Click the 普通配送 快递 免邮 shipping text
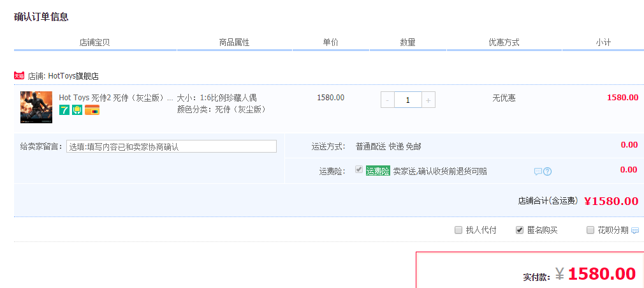This screenshot has width=644, height=288. coord(388,146)
